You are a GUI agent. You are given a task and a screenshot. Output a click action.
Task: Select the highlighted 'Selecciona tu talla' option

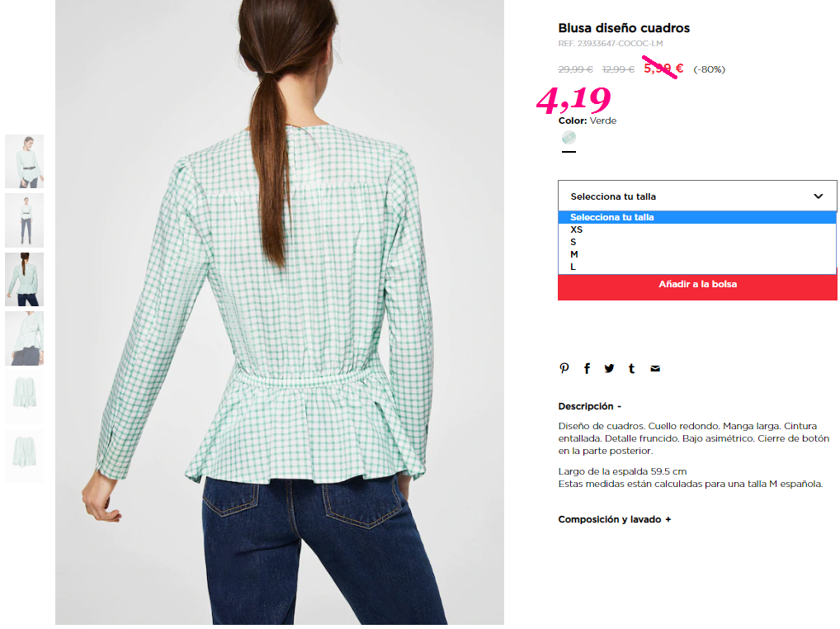[x=697, y=217]
